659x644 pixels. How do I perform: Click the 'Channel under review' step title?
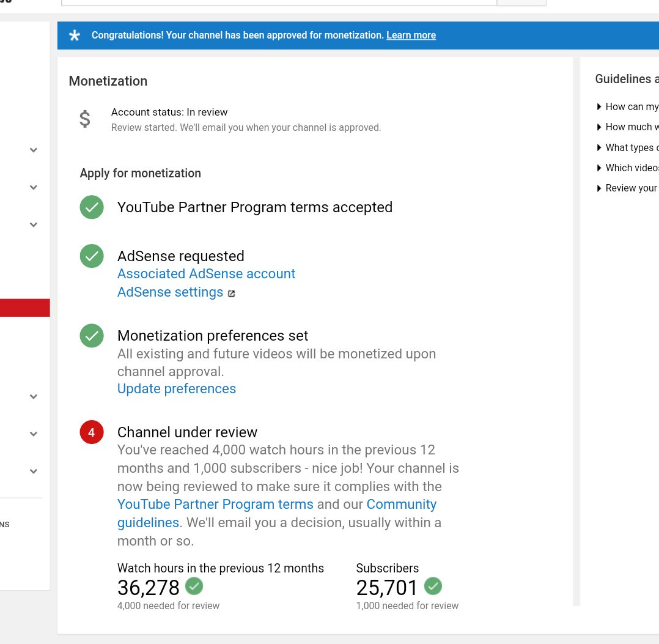[x=187, y=432]
